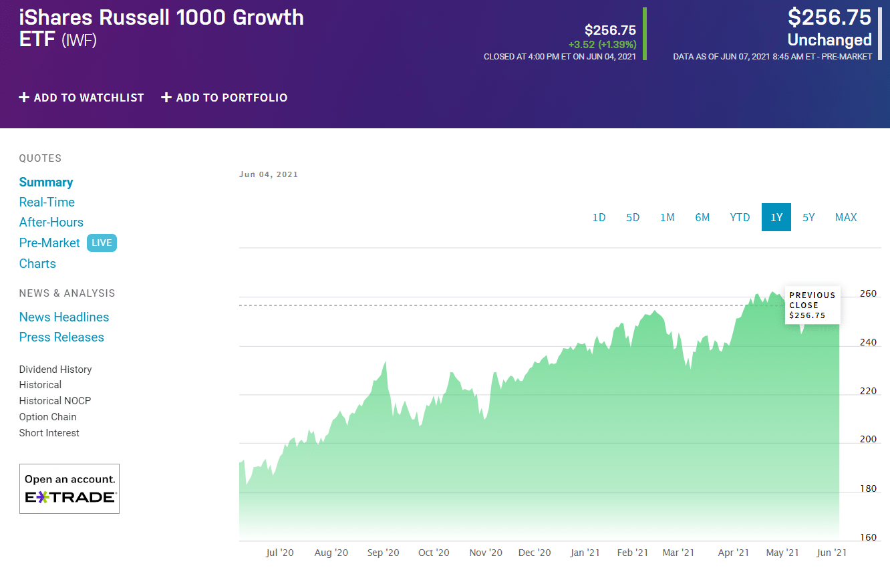Go to Press Releases

coord(61,337)
